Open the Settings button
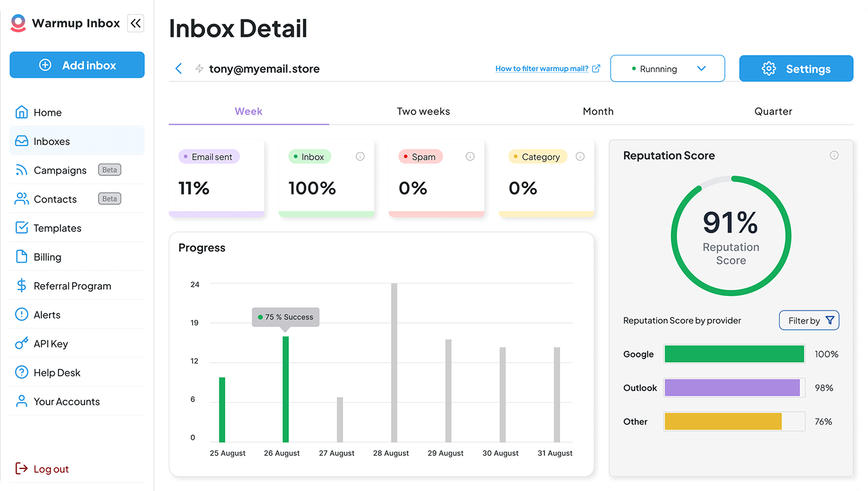This screenshot has width=868, height=491. pyautogui.click(x=796, y=69)
